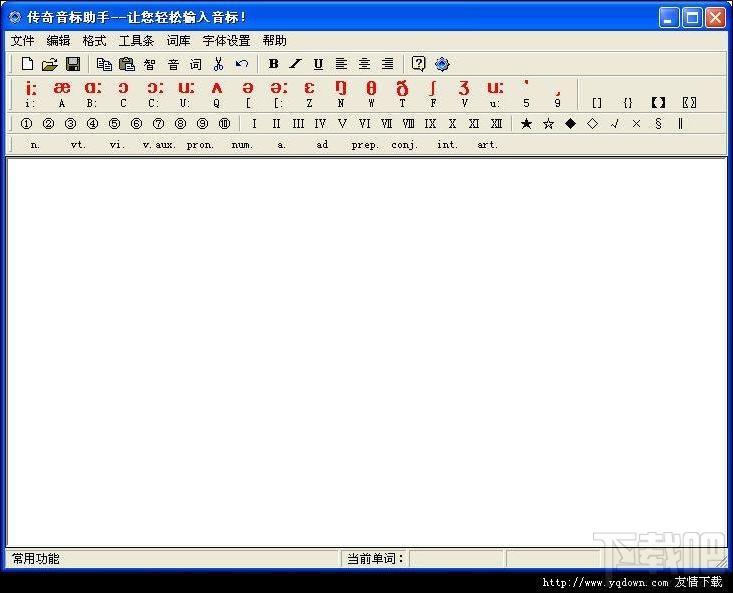The height and width of the screenshot is (593, 733).
Task: Save document using the floppy disk icon
Action: tap(73, 64)
